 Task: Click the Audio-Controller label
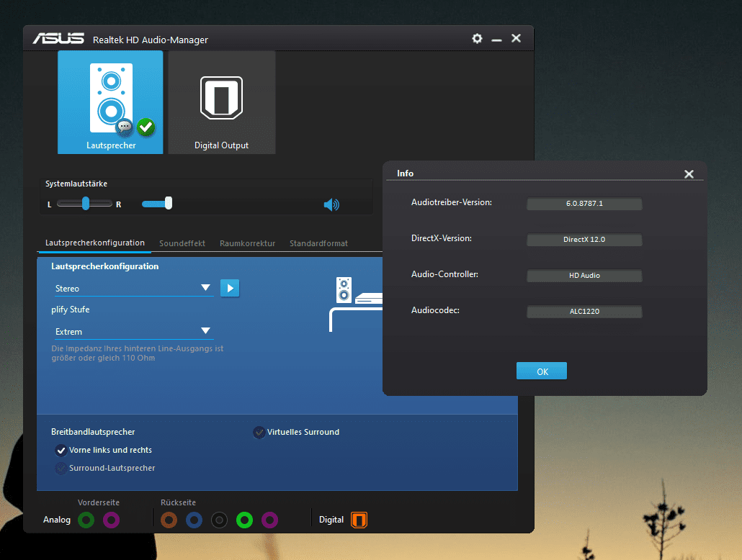coord(444,274)
